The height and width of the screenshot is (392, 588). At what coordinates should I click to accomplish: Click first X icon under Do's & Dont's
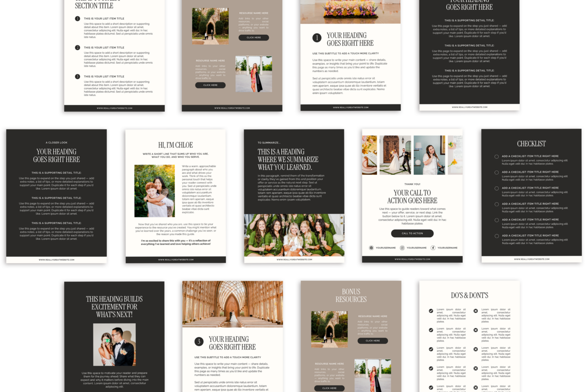(475, 311)
